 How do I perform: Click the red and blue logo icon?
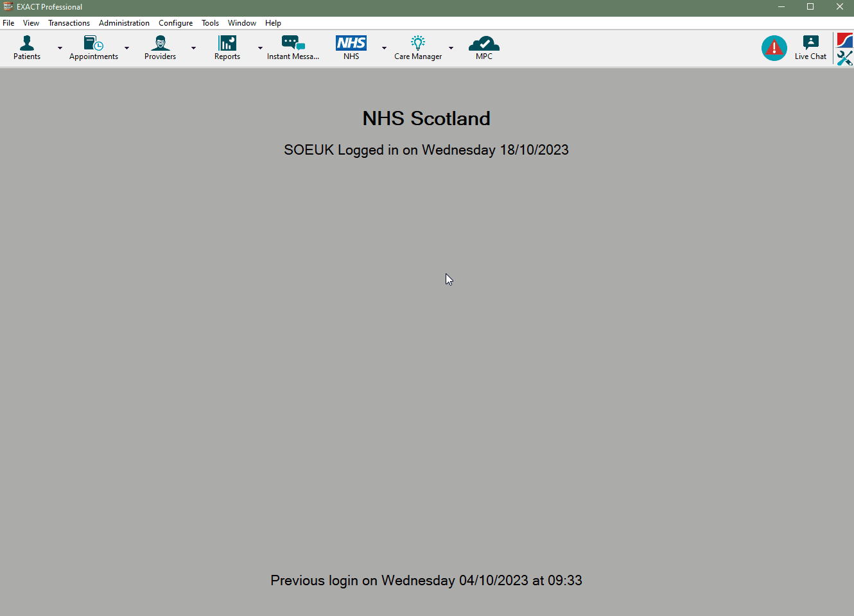click(x=845, y=40)
